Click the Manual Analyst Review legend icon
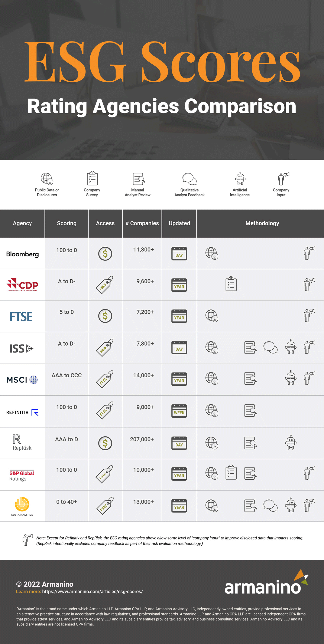 click(x=139, y=179)
